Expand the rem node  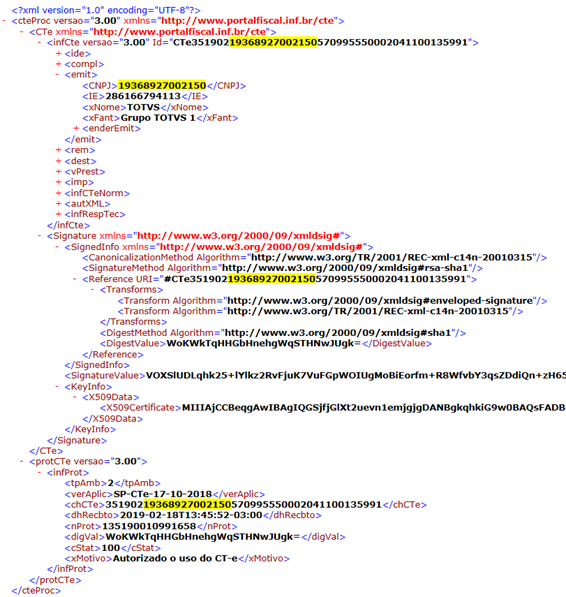[58, 150]
